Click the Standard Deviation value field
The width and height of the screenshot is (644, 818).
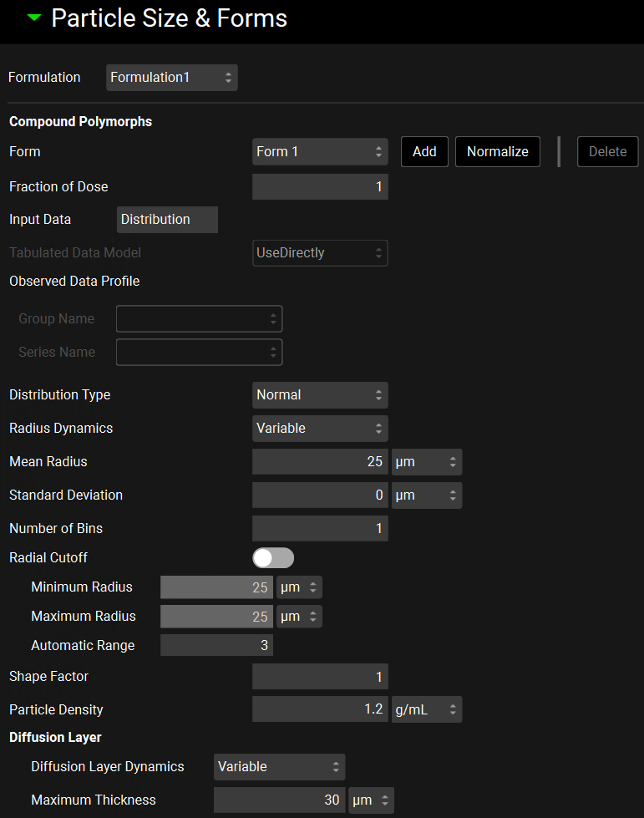click(x=320, y=495)
